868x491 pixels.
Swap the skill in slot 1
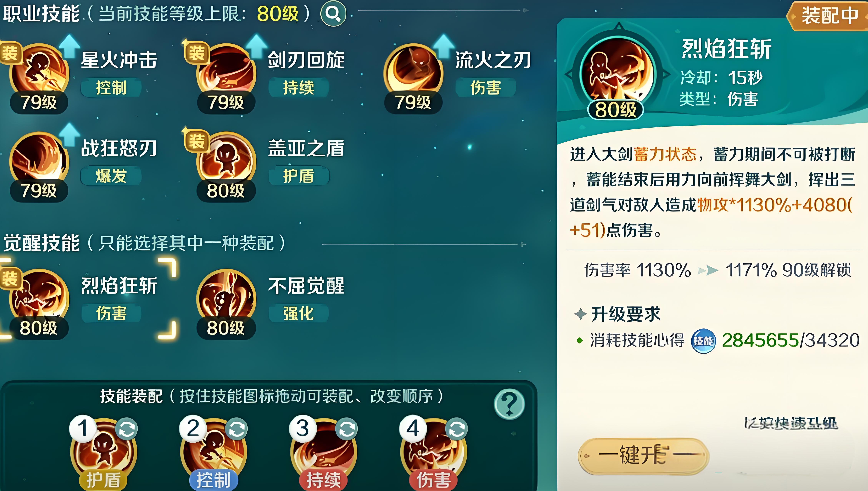[x=126, y=429]
